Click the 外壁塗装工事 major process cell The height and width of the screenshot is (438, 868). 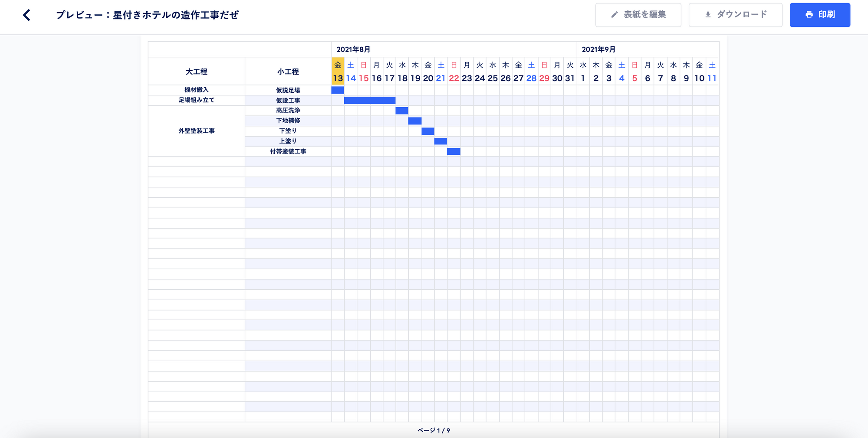197,131
